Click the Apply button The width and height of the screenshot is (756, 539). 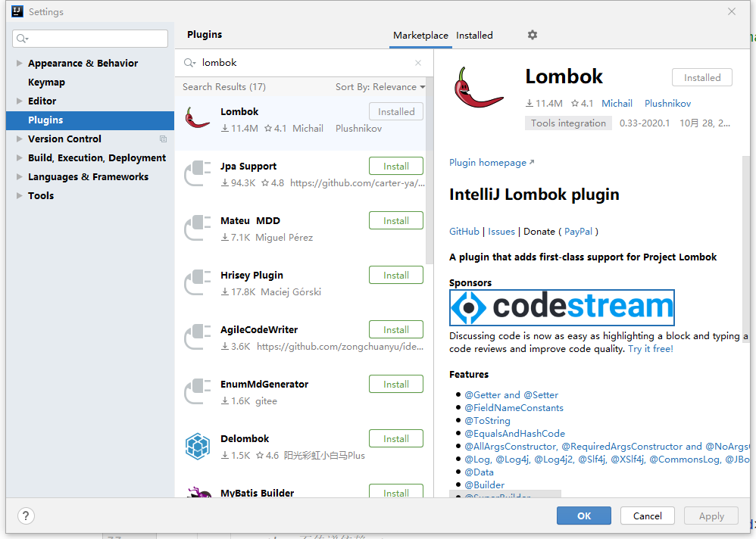[711, 516]
